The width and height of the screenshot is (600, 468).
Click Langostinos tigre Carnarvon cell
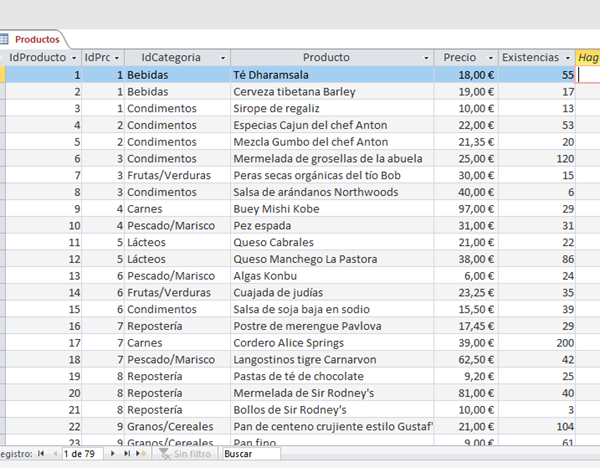click(332, 359)
